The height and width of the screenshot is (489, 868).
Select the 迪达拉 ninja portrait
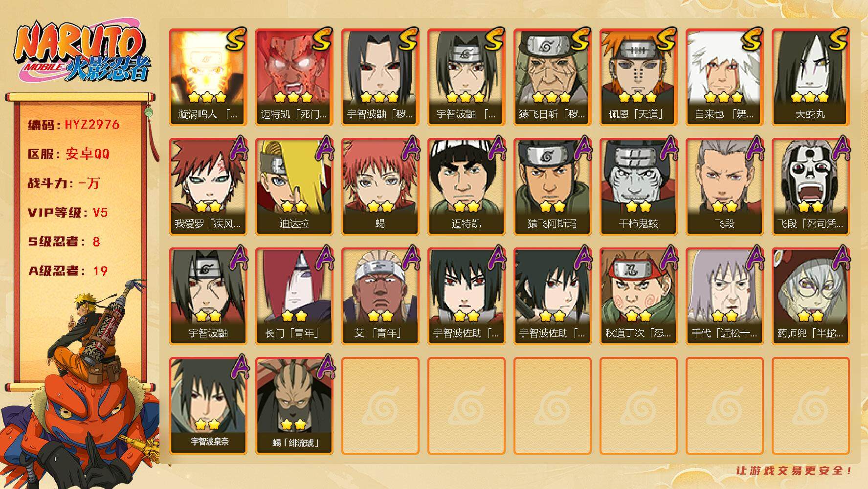tap(294, 187)
